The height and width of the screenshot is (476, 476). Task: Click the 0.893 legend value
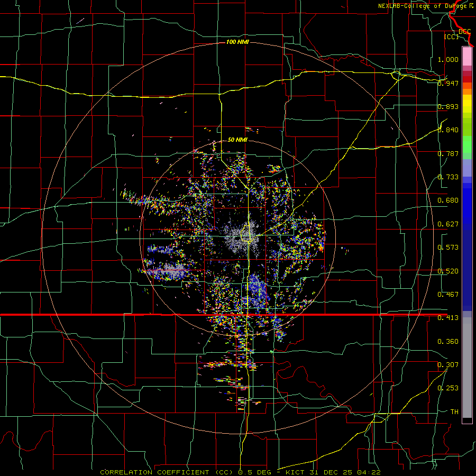(448, 106)
